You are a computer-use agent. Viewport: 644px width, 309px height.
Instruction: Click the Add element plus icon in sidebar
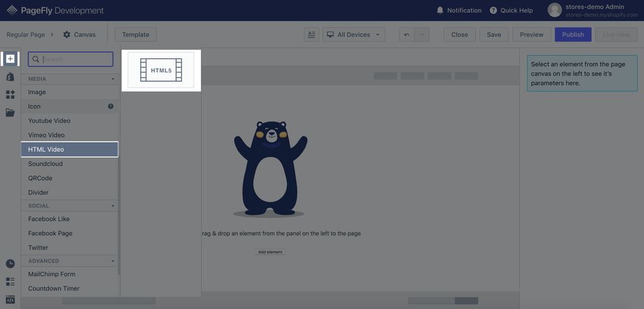click(x=10, y=59)
